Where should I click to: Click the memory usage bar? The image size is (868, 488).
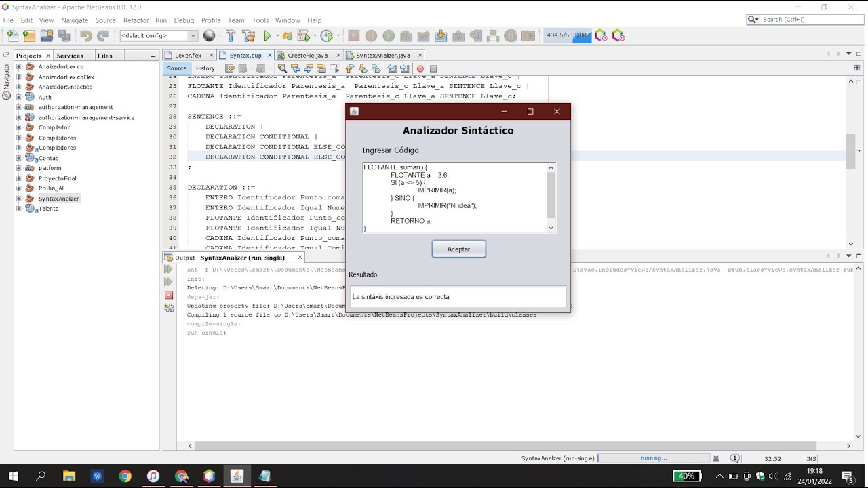point(567,35)
